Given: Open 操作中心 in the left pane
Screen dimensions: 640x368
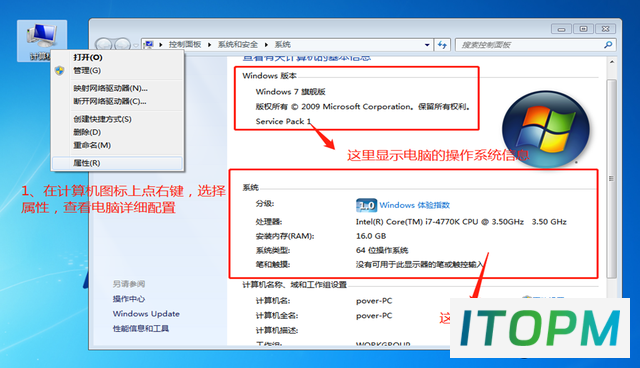Looking at the screenshot, I should click(x=129, y=299).
